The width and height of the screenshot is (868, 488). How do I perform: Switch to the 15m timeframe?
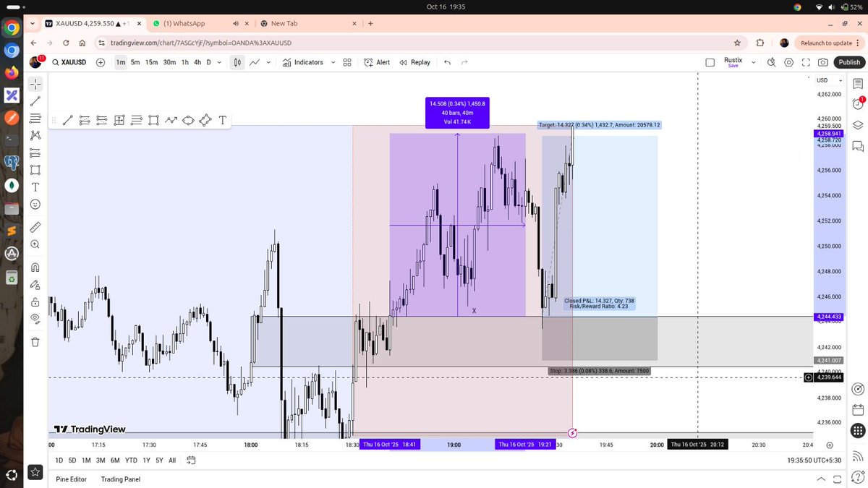151,62
